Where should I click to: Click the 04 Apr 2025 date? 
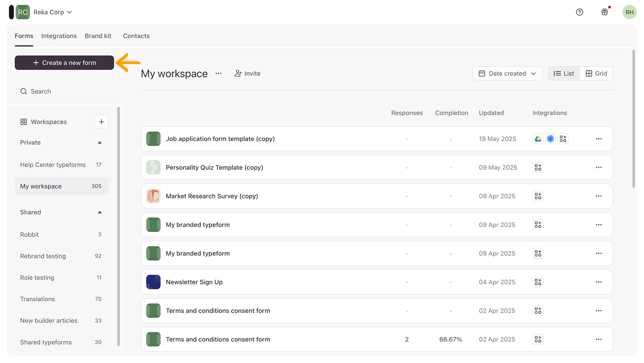(497, 282)
